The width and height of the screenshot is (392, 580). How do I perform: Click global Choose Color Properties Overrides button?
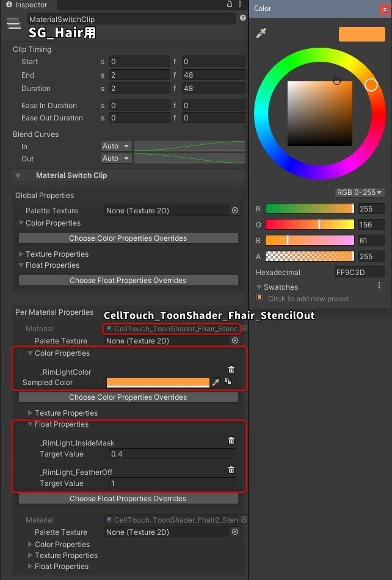[128, 238]
